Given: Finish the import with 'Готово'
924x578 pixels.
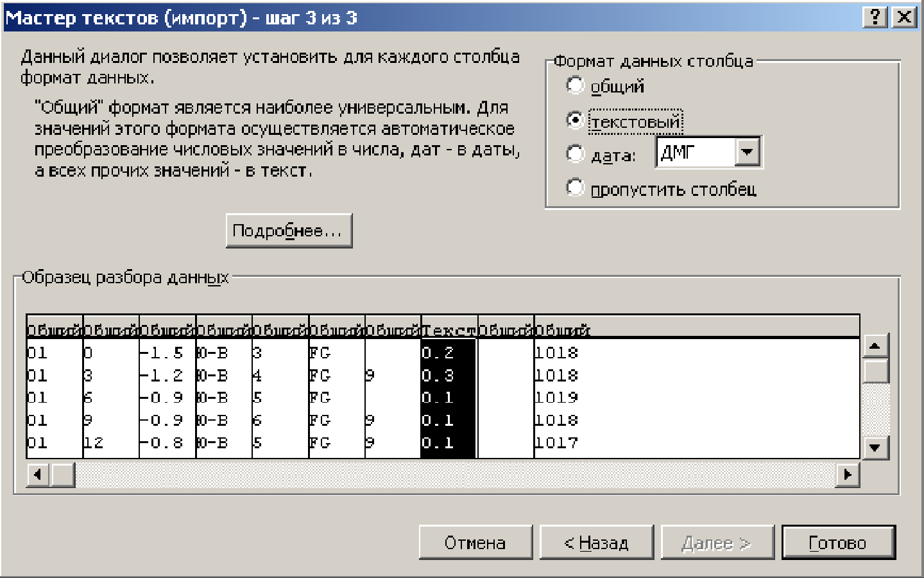Looking at the screenshot, I should 838,543.
